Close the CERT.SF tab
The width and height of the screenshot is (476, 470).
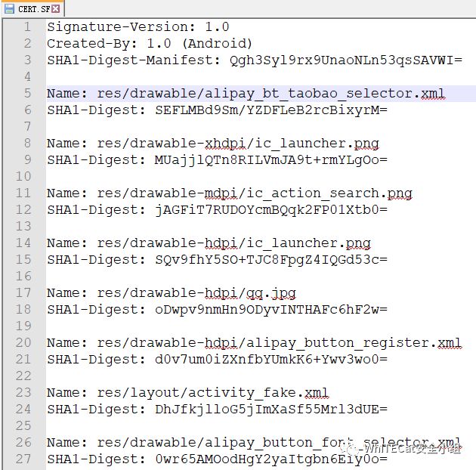click(56, 9)
